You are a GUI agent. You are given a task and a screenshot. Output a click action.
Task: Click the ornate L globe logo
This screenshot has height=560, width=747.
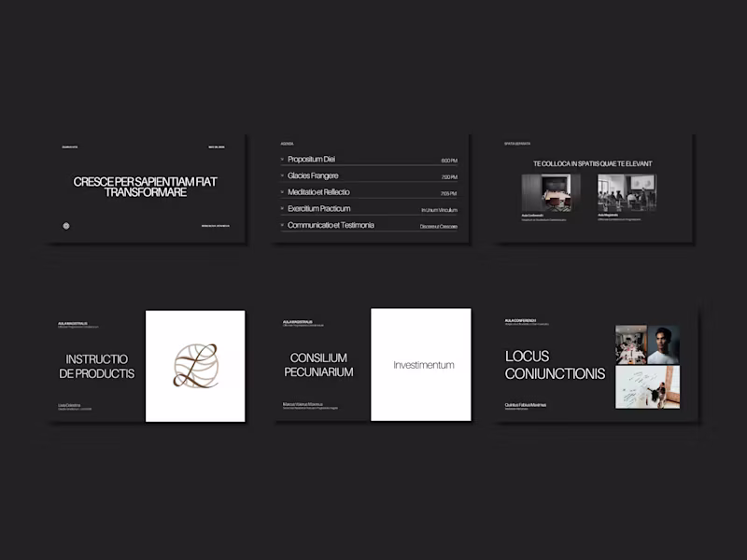tap(196, 366)
